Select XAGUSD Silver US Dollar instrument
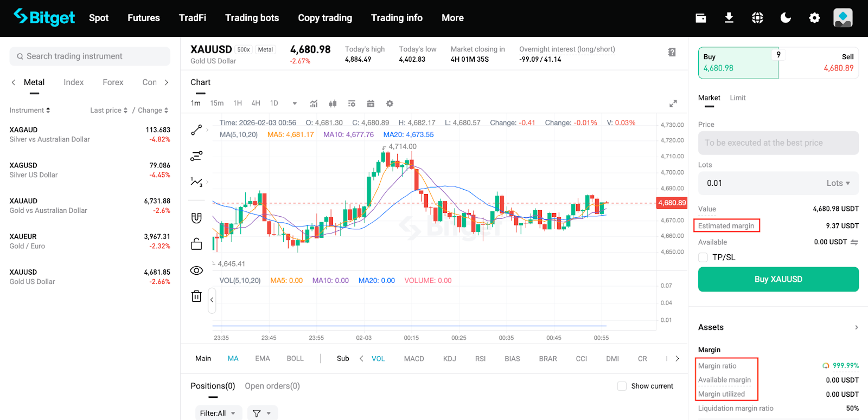The width and height of the screenshot is (868, 420). [90, 170]
